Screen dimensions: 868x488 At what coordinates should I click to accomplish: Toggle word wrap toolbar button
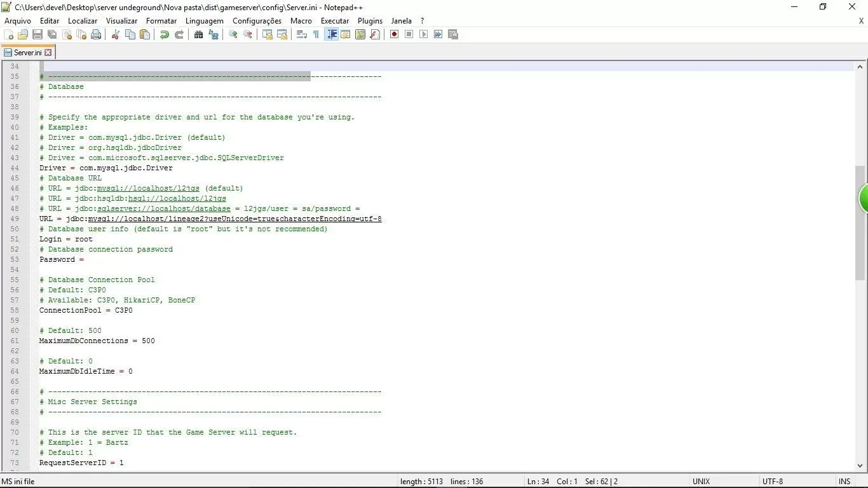coord(302,34)
